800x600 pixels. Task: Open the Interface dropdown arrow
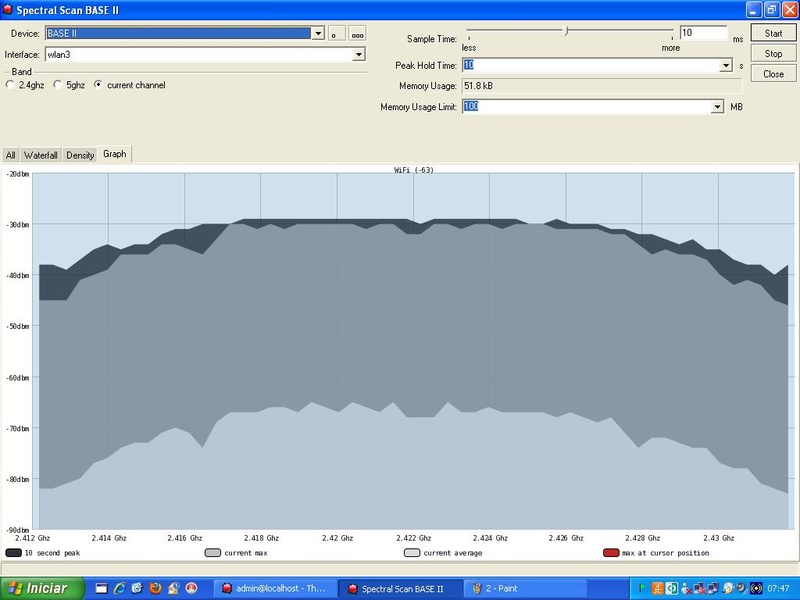(359, 55)
